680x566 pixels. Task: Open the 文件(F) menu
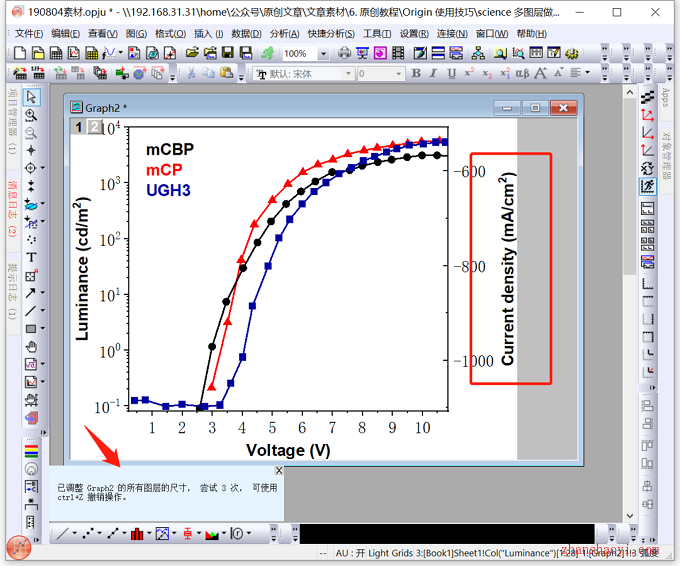(x=29, y=33)
